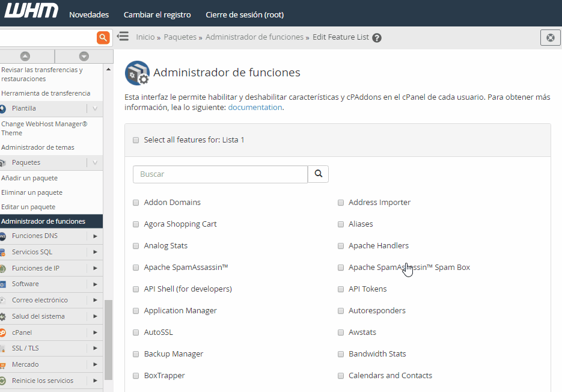Open Cambiar el registro
The height and width of the screenshot is (392, 562).
(157, 14)
